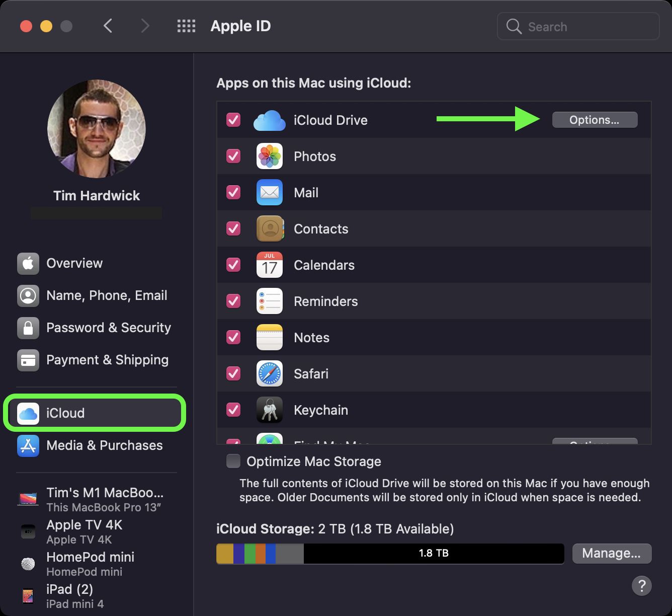Click the Keychain keys icon
Viewport: 672px width, 616px height.
tap(270, 410)
